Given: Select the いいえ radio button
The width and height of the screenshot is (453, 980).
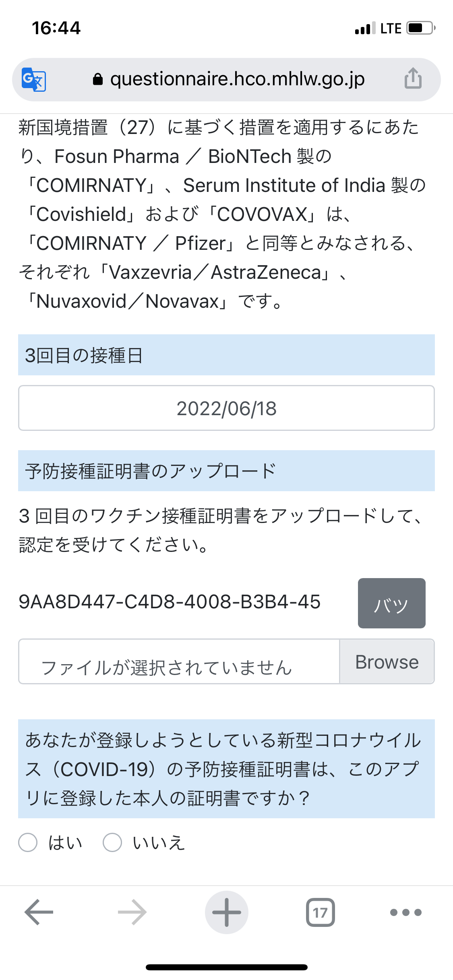Looking at the screenshot, I should [112, 842].
